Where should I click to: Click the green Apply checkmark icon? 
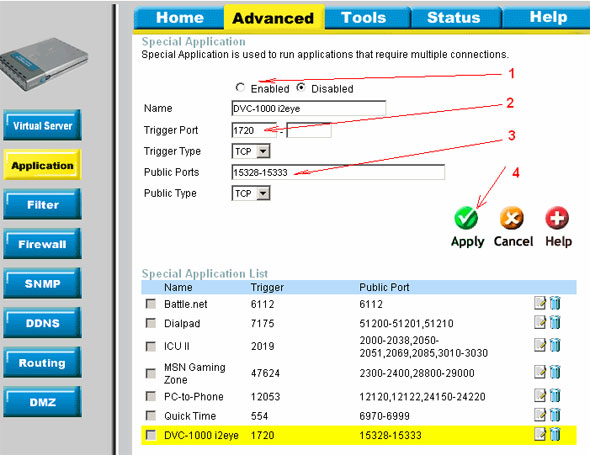click(466, 218)
